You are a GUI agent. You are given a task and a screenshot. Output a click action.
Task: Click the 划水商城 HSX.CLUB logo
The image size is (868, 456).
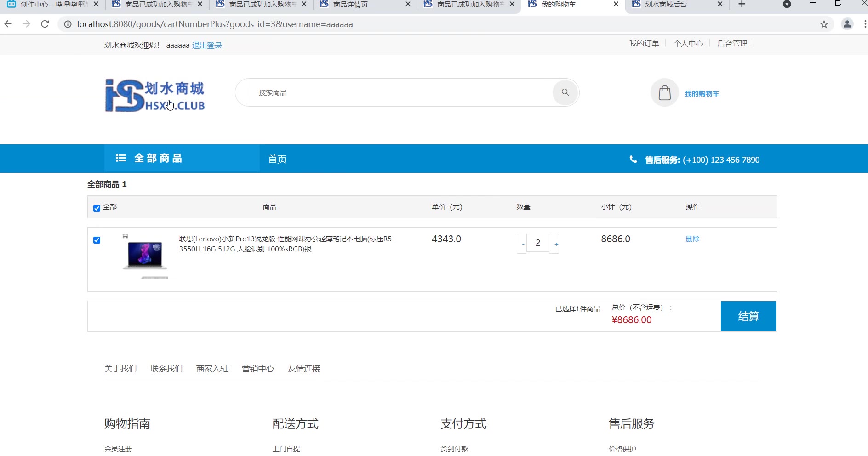pyautogui.click(x=155, y=96)
